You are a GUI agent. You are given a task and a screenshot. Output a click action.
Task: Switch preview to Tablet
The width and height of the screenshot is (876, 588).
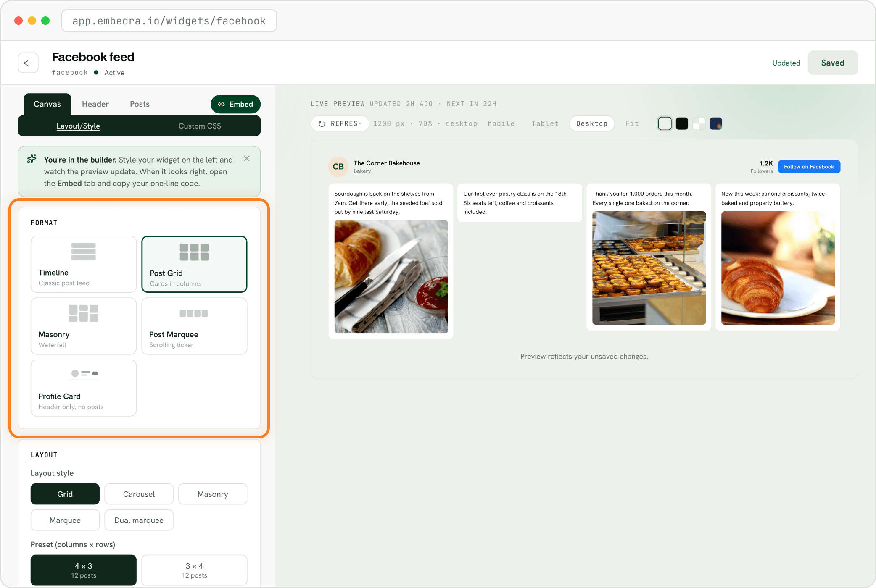(545, 123)
